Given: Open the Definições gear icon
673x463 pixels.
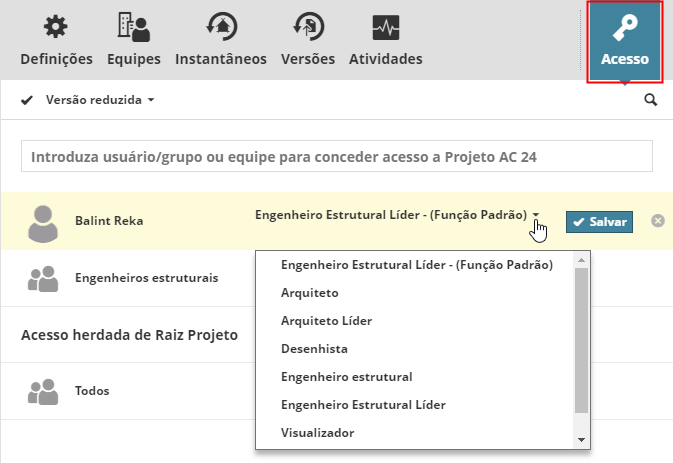Looking at the screenshot, I should [56, 27].
